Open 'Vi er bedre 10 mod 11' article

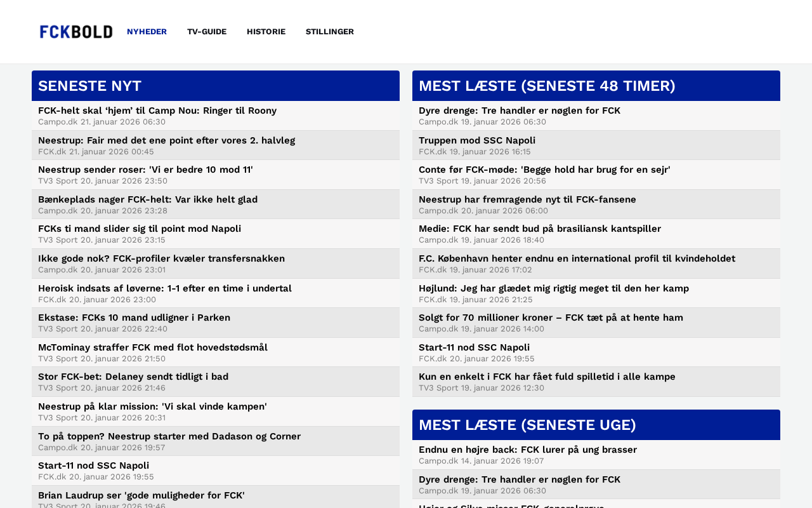(145, 170)
